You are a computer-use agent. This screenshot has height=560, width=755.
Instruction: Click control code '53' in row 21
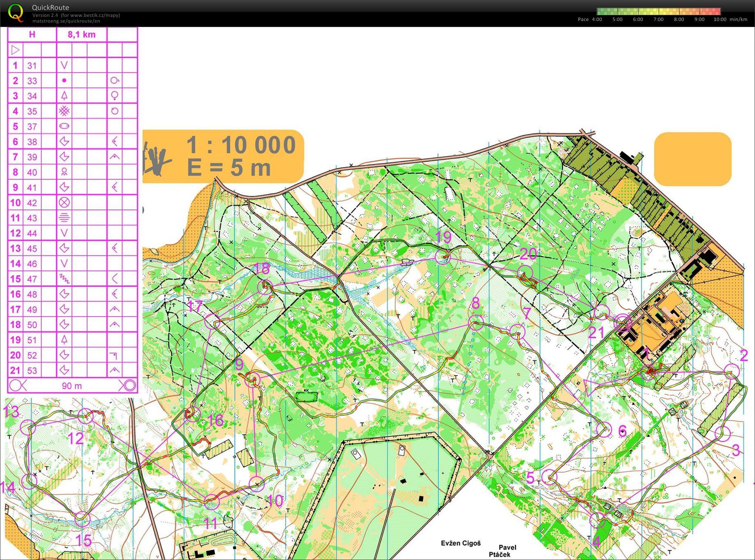[x=32, y=371]
